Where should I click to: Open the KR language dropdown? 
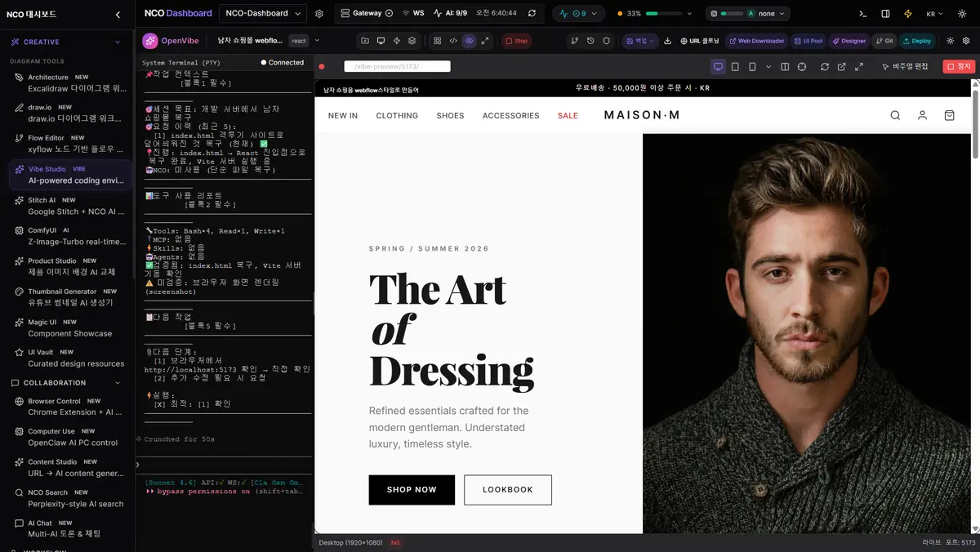pyautogui.click(x=935, y=14)
